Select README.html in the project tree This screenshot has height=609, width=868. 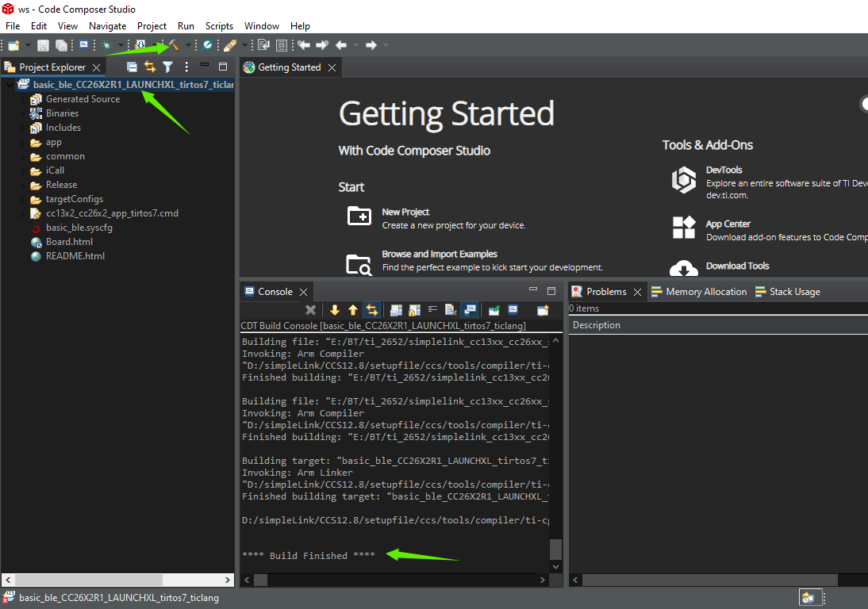coord(75,256)
